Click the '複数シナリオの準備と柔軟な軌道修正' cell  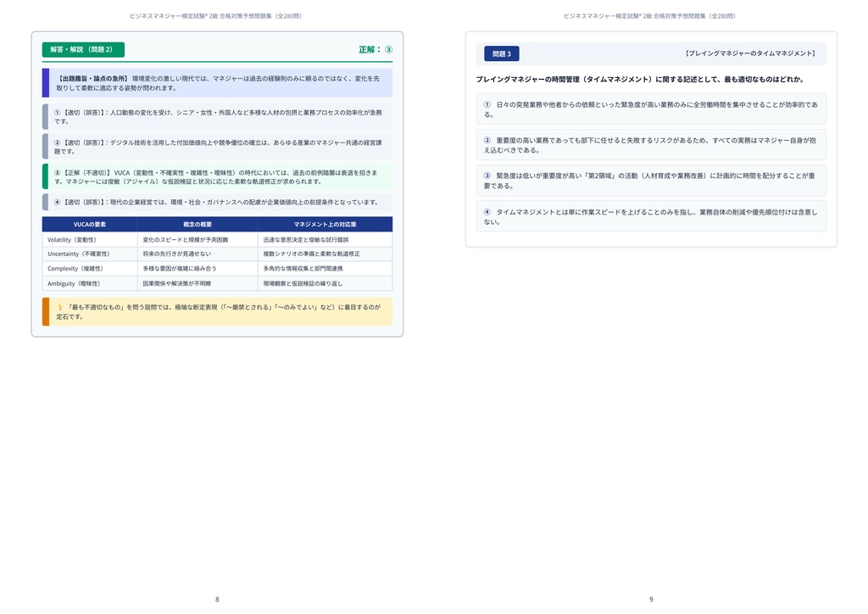325,254
